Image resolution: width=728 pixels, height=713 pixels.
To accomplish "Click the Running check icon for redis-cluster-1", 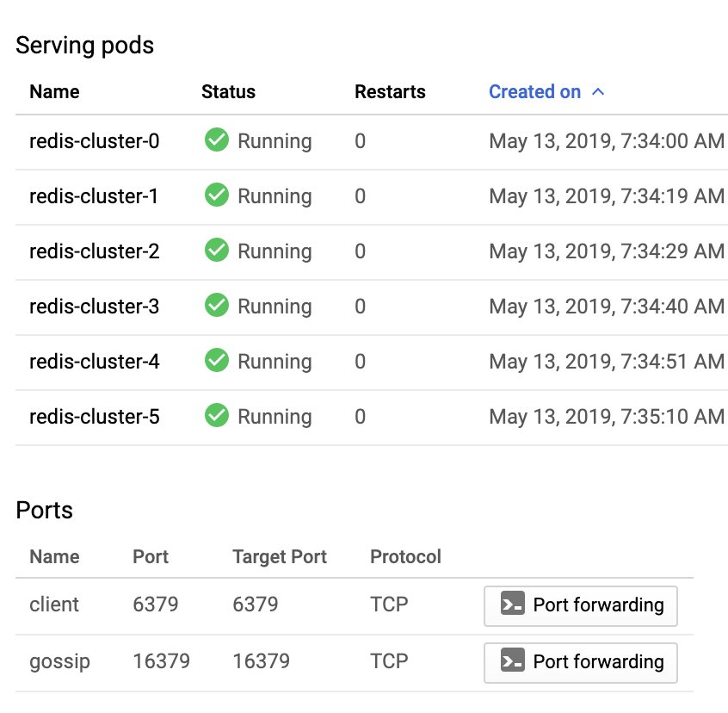I will [x=217, y=195].
